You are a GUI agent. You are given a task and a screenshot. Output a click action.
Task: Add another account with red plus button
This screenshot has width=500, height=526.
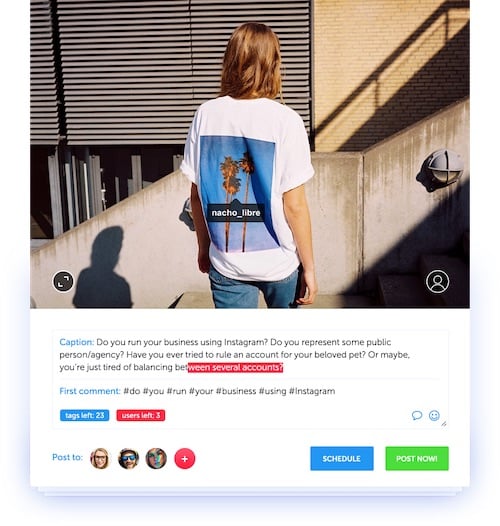point(185,458)
